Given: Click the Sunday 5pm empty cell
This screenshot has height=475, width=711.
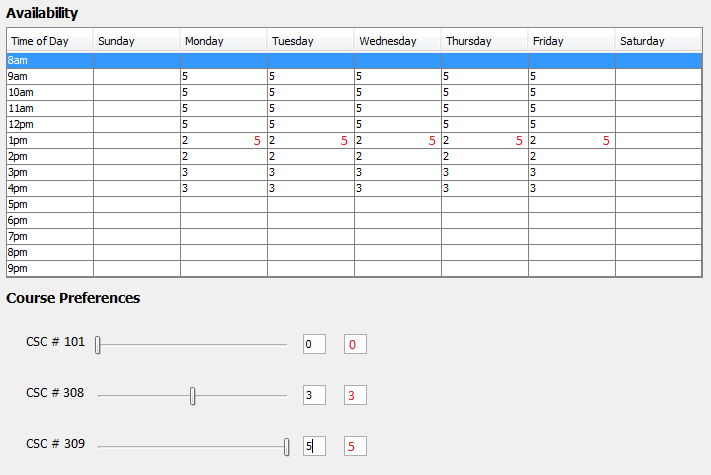Looking at the screenshot, I should pos(136,204).
